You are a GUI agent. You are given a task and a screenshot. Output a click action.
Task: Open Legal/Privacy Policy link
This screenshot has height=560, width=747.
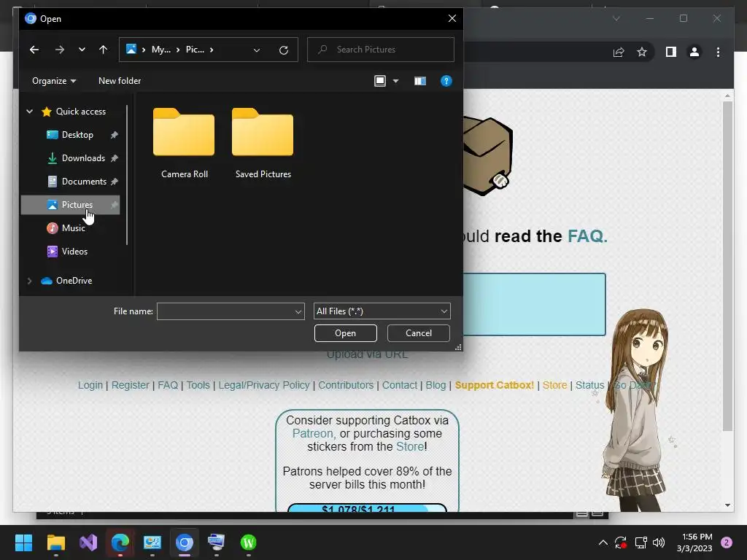click(264, 385)
